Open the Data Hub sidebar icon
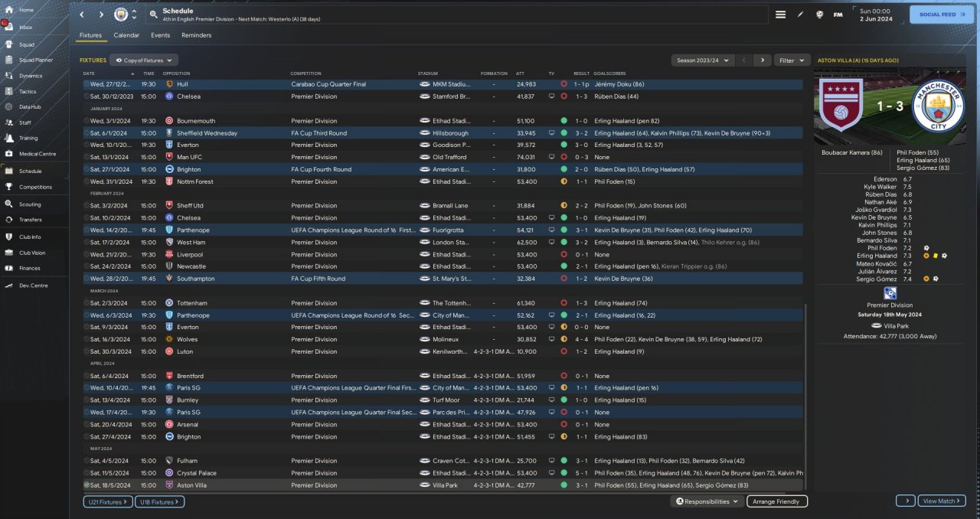The height and width of the screenshot is (519, 980). coord(8,107)
